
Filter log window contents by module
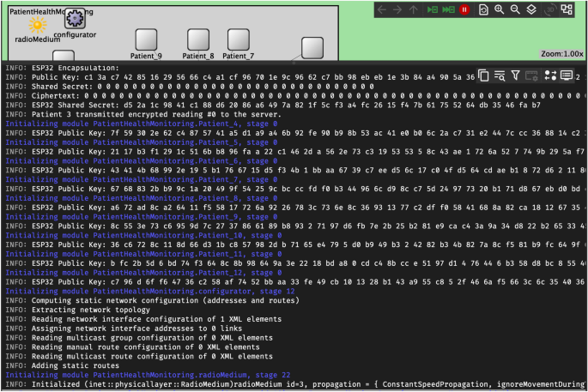coord(516,75)
